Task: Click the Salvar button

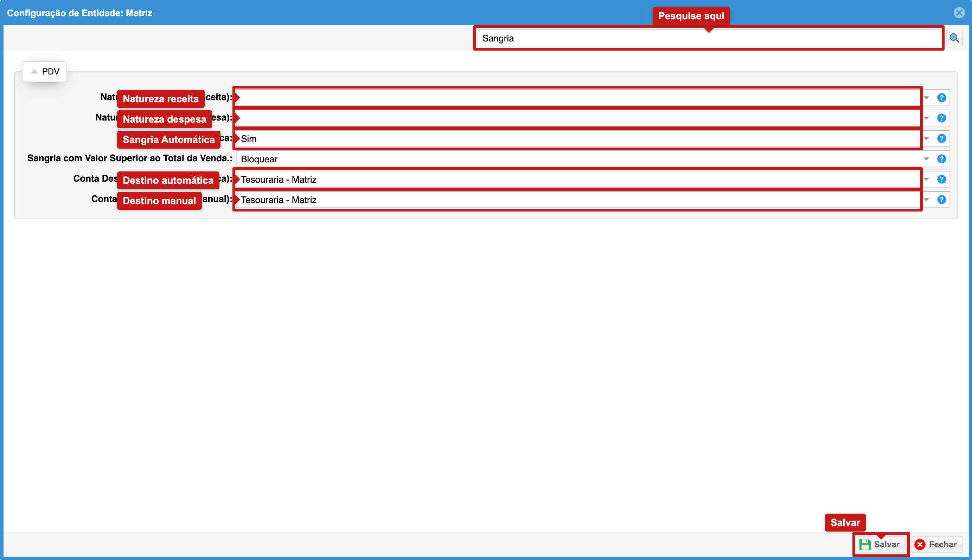Action: pyautogui.click(x=880, y=544)
